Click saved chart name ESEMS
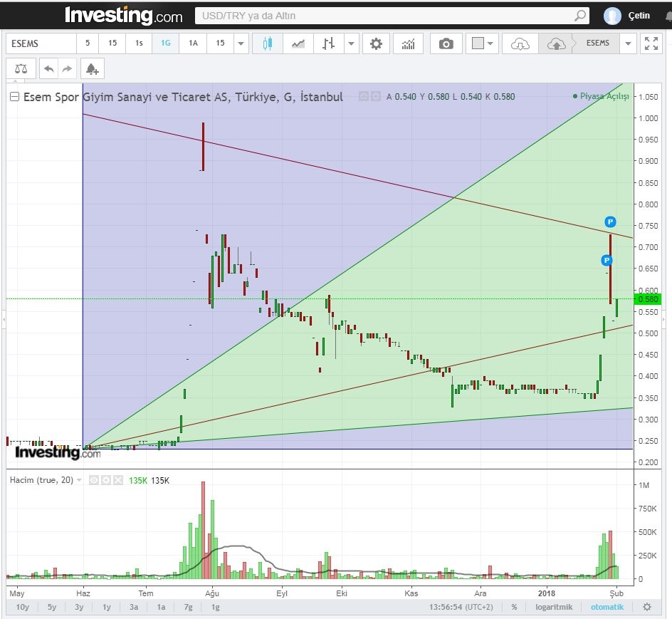Viewport: 672px width, 619px height. coord(597,43)
